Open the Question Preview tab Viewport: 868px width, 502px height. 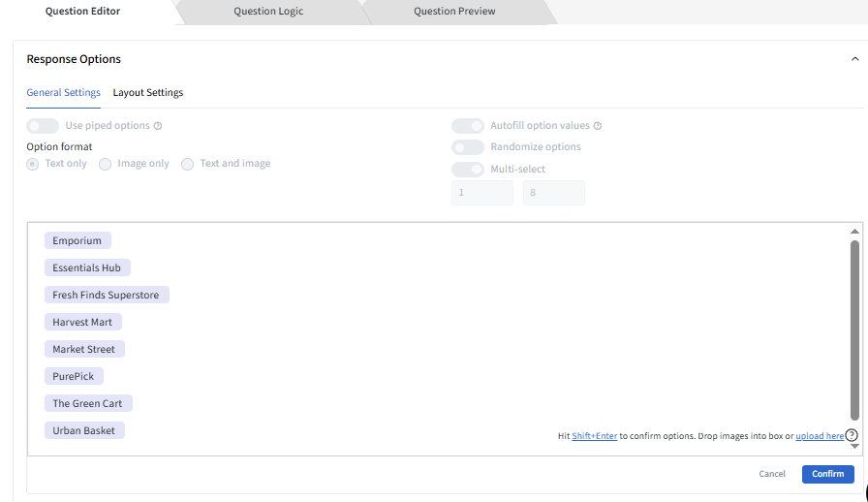point(454,12)
